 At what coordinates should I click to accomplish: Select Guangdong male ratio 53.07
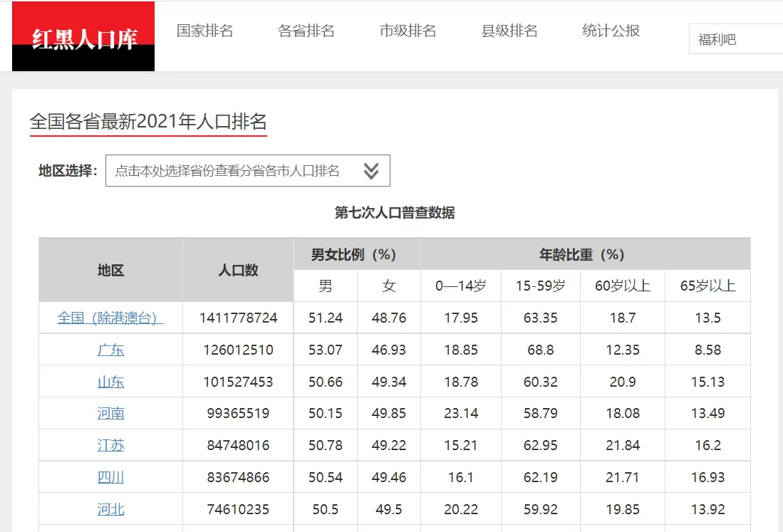click(326, 350)
